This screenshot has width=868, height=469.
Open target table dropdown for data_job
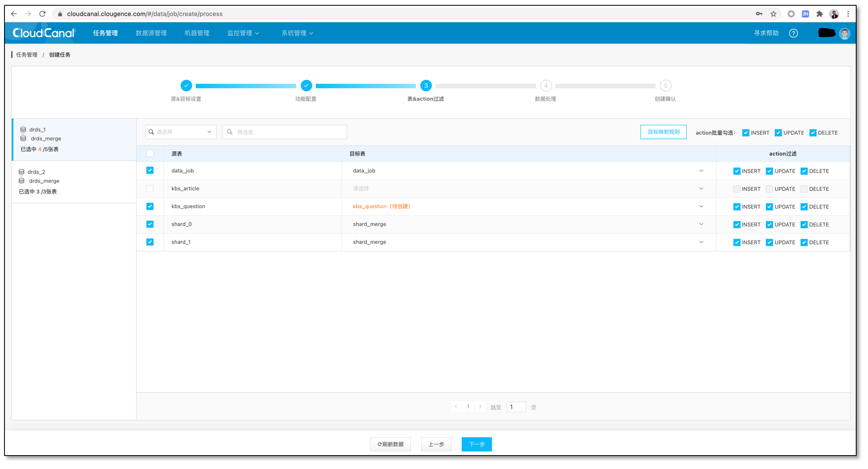click(701, 171)
